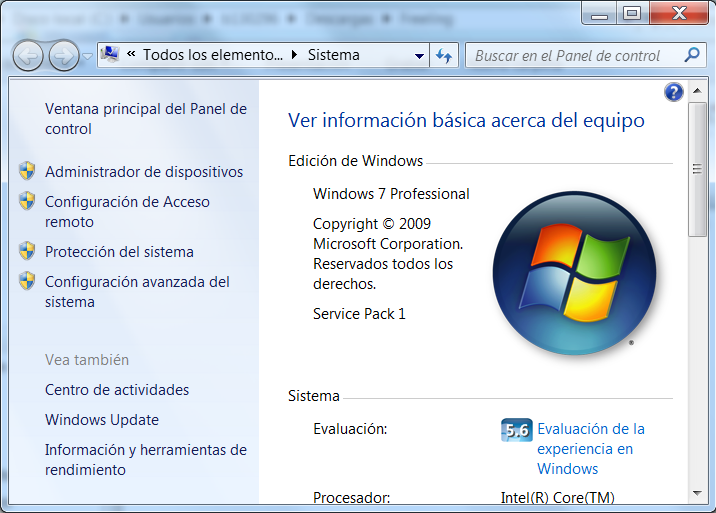This screenshot has width=716, height=513.
Task: Expand the arrow after Todos los elementos
Action: [x=294, y=56]
